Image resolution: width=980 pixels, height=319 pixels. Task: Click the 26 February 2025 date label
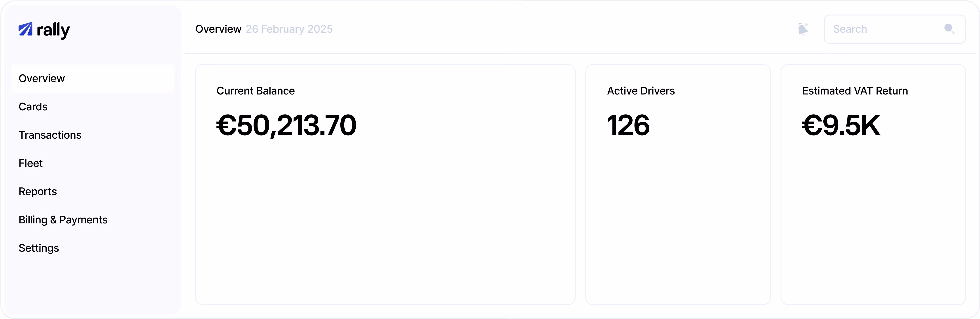pos(289,29)
